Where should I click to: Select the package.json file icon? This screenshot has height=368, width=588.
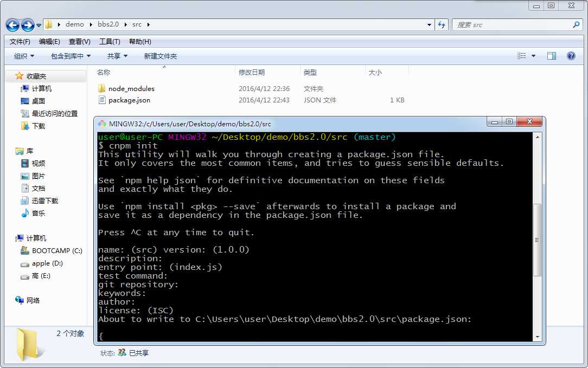pyautogui.click(x=101, y=100)
